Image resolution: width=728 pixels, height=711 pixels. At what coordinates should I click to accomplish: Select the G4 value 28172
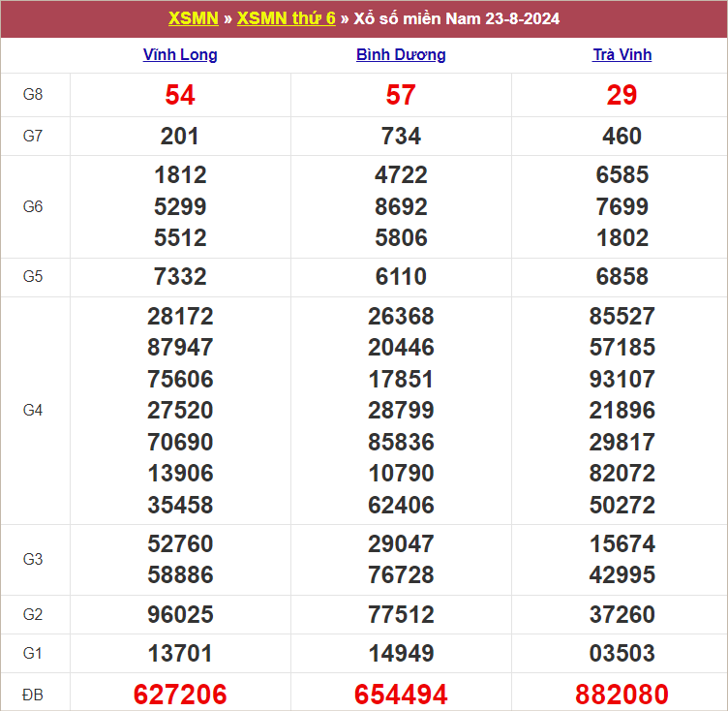[x=180, y=317]
